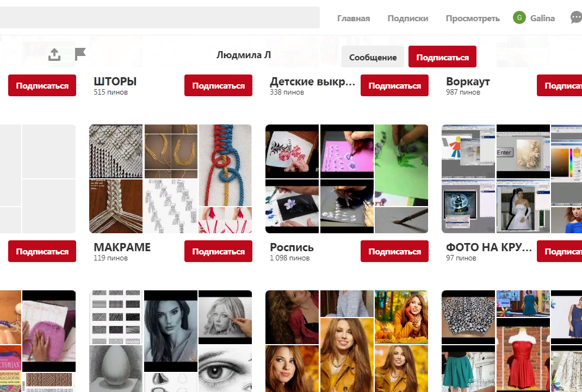
Task: Open white macrame lattice pattern image
Action: coord(116,151)
